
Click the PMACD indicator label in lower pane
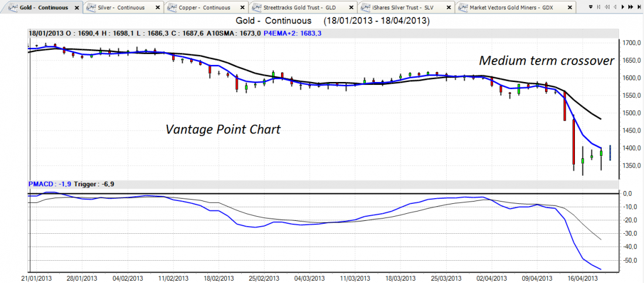click(40, 184)
